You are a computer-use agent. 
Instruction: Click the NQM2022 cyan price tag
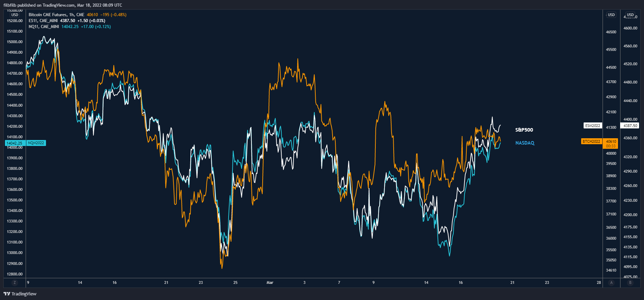click(x=36, y=143)
